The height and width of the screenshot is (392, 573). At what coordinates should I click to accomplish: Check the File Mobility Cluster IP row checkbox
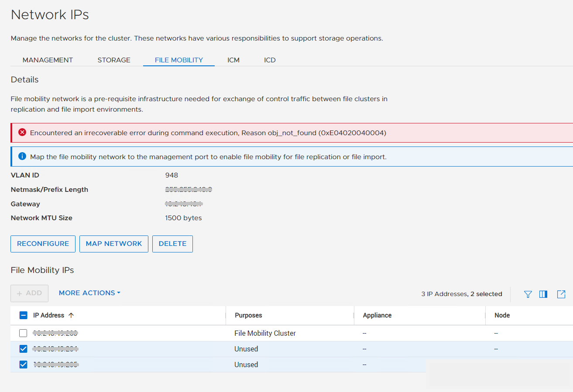(x=23, y=333)
